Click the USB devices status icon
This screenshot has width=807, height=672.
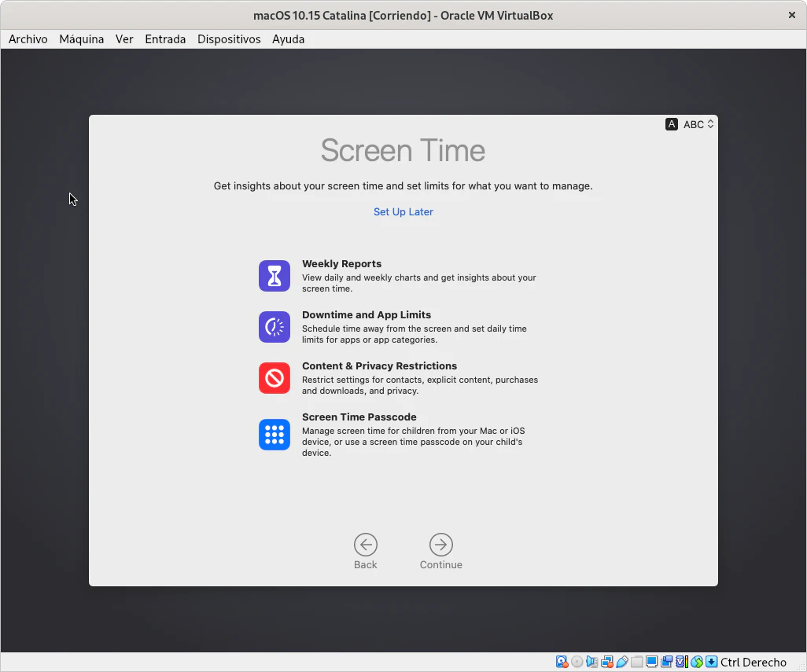[x=621, y=662]
